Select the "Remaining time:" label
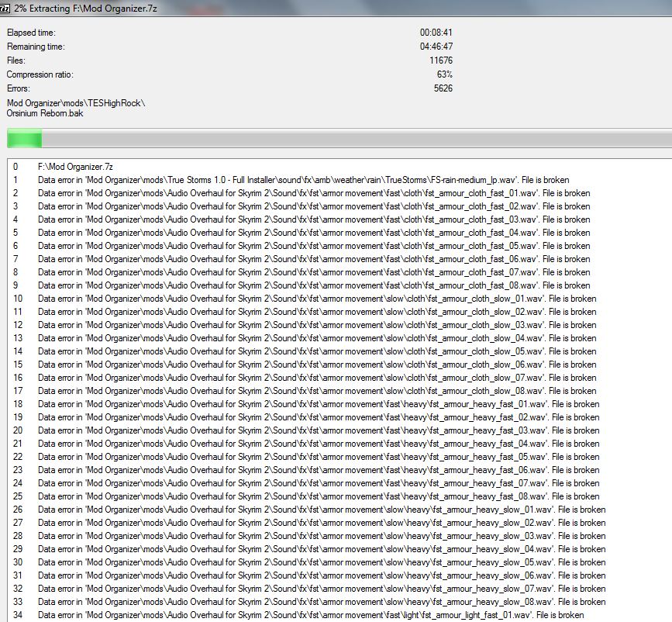The width and height of the screenshot is (672, 622). tap(36, 47)
